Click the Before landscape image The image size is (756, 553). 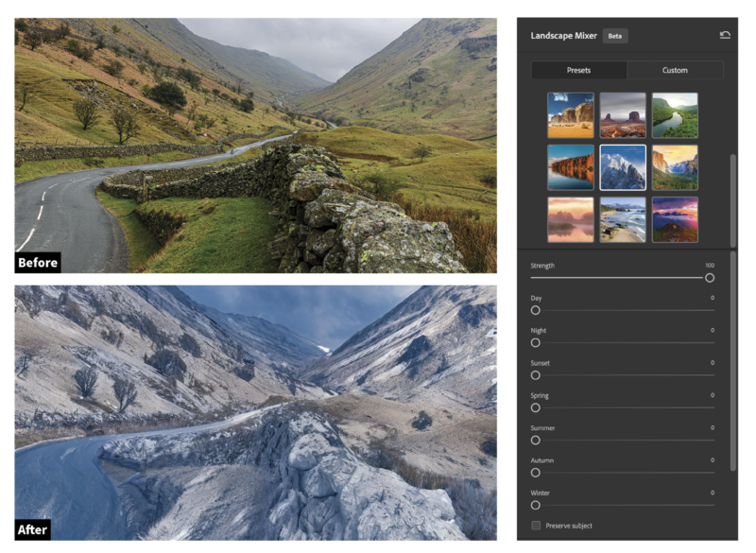pos(255,146)
